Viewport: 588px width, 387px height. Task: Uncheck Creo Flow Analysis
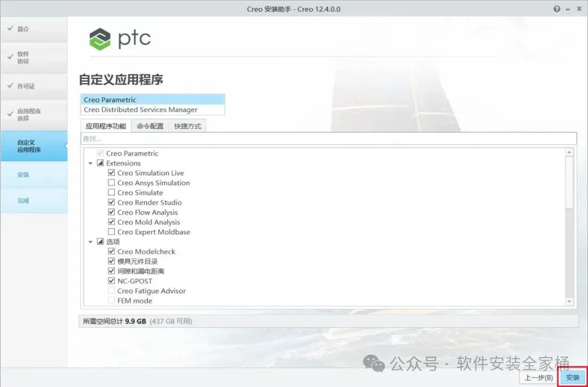tap(112, 212)
